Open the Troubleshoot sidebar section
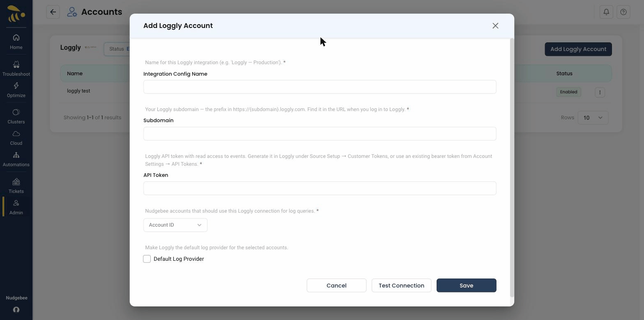Viewport: 644px width, 320px height. [x=16, y=69]
